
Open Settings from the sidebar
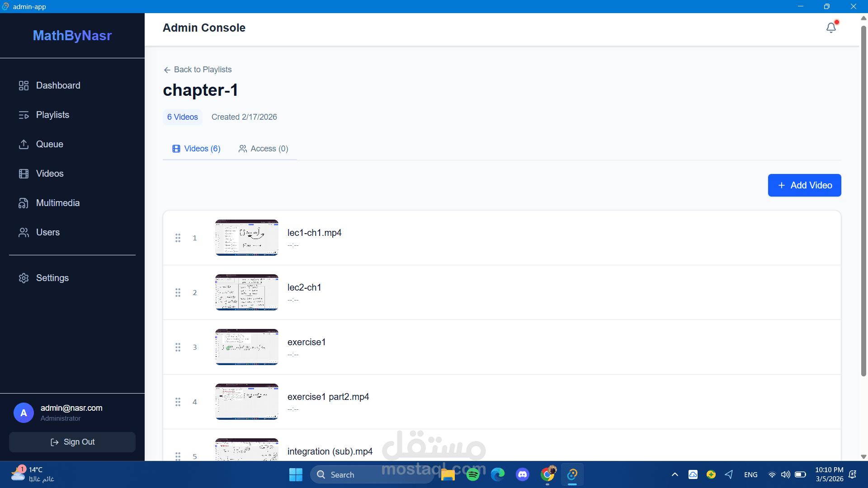pyautogui.click(x=52, y=278)
